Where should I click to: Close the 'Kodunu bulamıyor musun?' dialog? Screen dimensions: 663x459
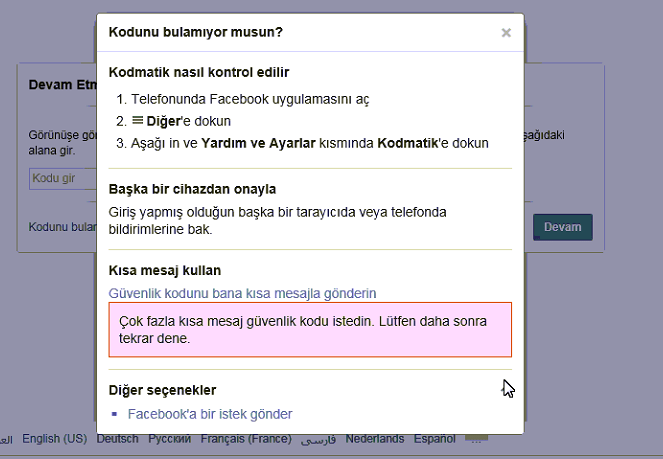pos(506,33)
